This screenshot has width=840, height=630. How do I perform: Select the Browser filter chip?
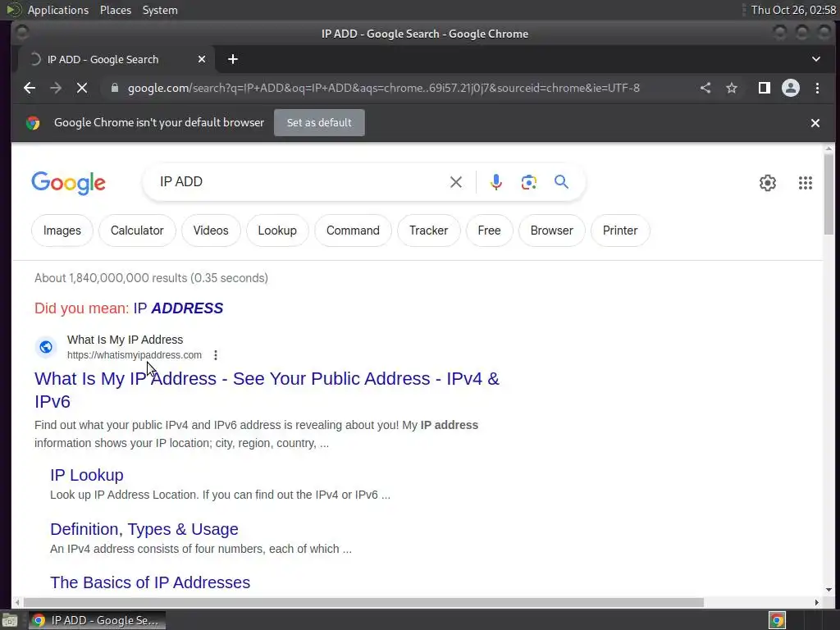click(x=552, y=231)
